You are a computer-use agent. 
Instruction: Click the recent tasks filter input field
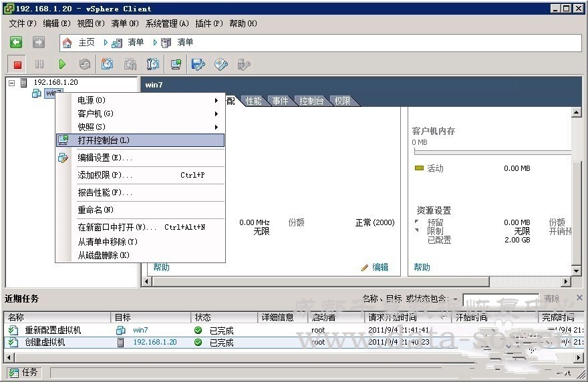tap(500, 299)
